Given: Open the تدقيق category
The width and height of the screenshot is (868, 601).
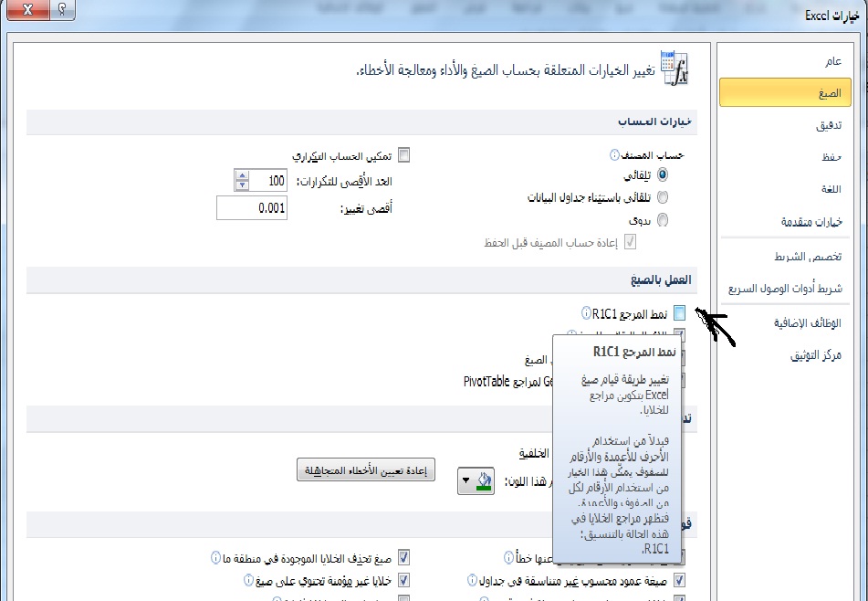Looking at the screenshot, I should 785,125.
